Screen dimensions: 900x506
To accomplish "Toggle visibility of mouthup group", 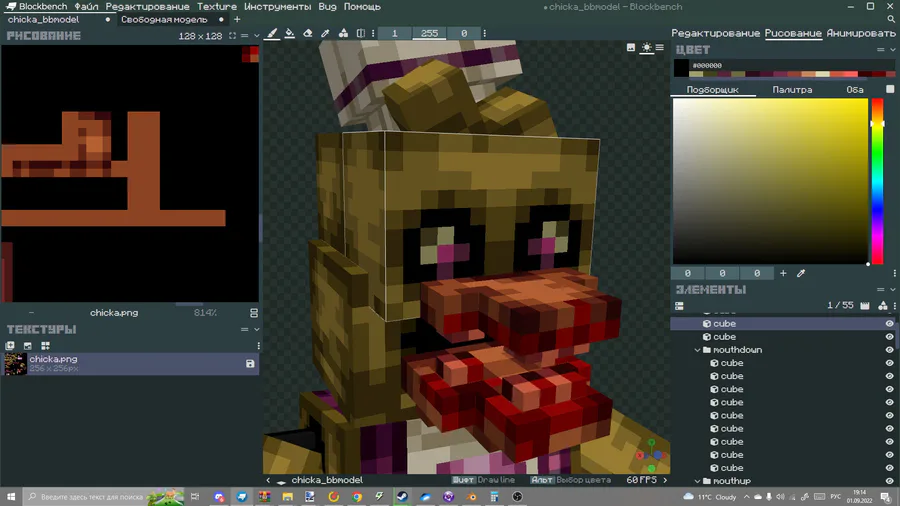I will click(x=889, y=481).
